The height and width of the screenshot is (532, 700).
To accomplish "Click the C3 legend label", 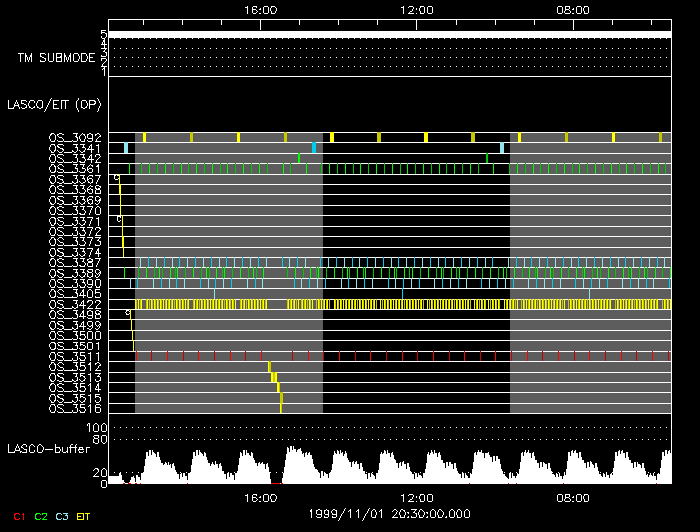I will [x=62, y=515].
